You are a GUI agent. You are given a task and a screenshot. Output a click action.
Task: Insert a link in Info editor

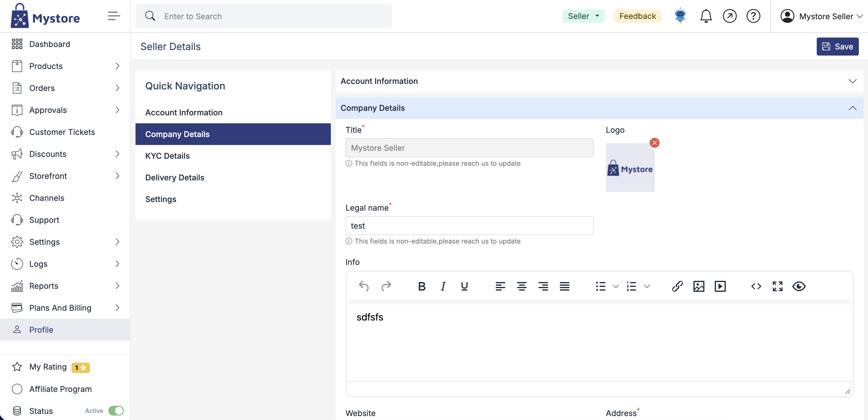click(x=677, y=286)
